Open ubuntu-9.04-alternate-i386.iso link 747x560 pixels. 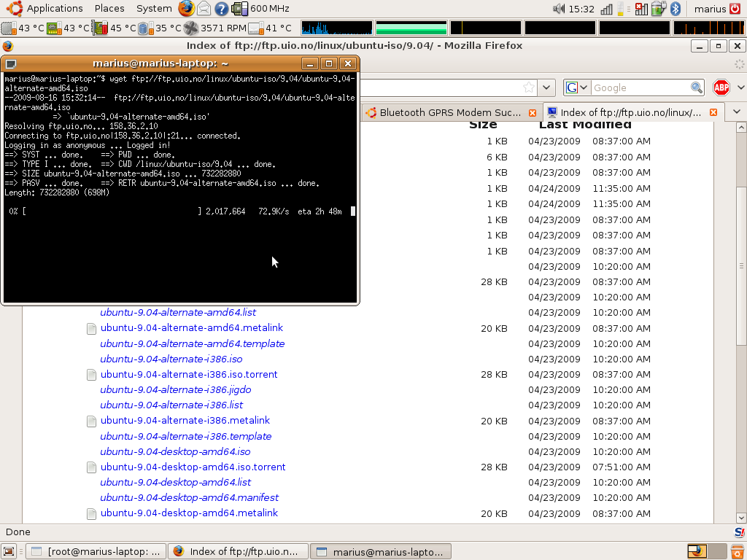(x=171, y=359)
